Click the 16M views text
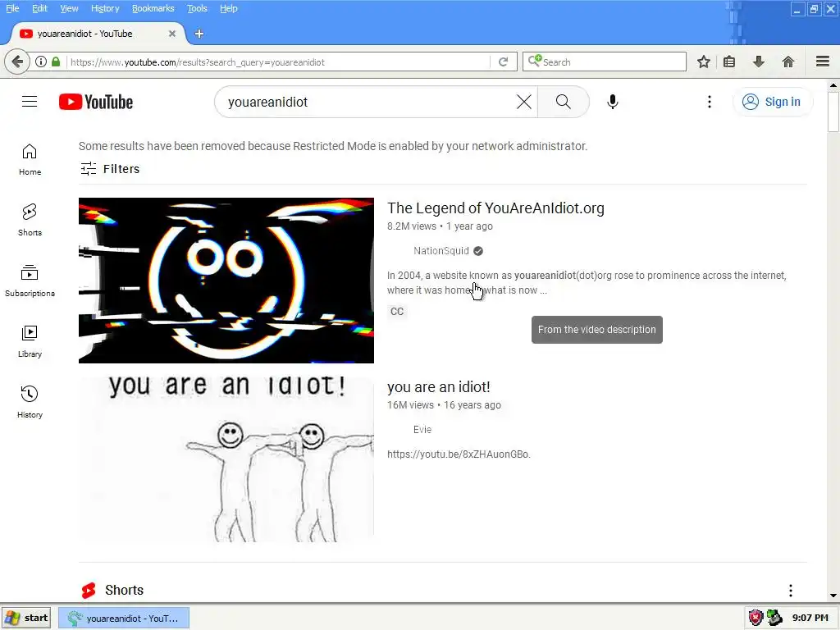The width and height of the screenshot is (840, 630). 411,405
